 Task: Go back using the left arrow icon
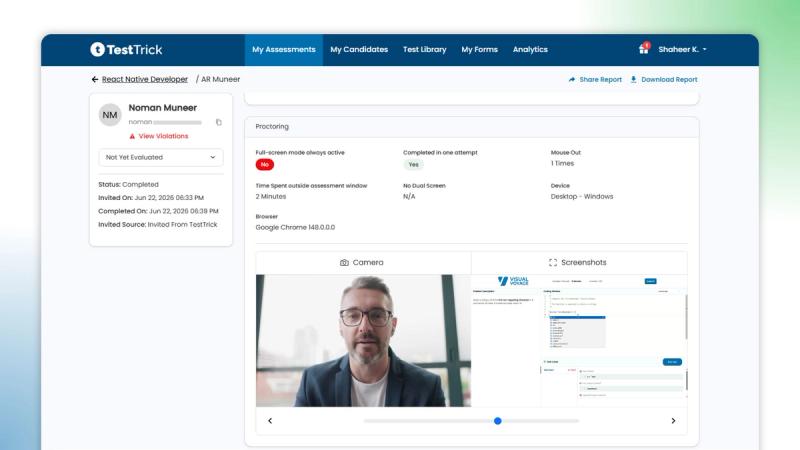coord(95,80)
